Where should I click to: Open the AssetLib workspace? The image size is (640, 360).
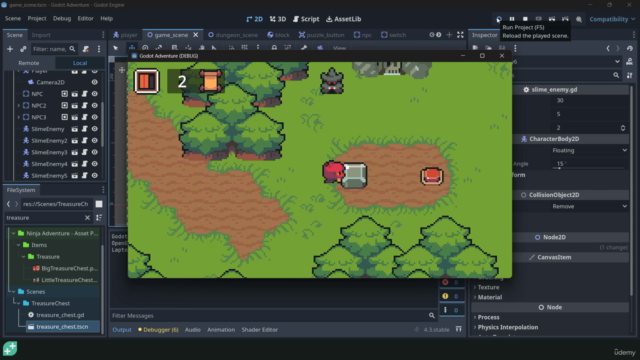[343, 19]
